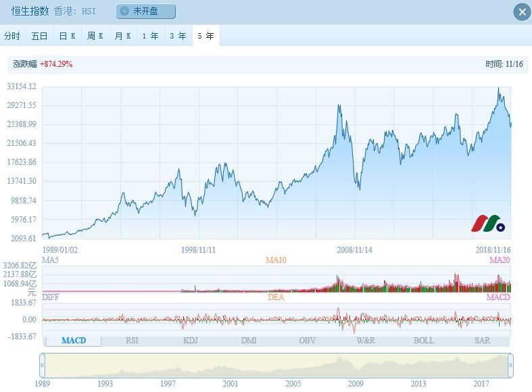
Task: Click the 2093.61 bottom price axis label
Action: [24, 239]
